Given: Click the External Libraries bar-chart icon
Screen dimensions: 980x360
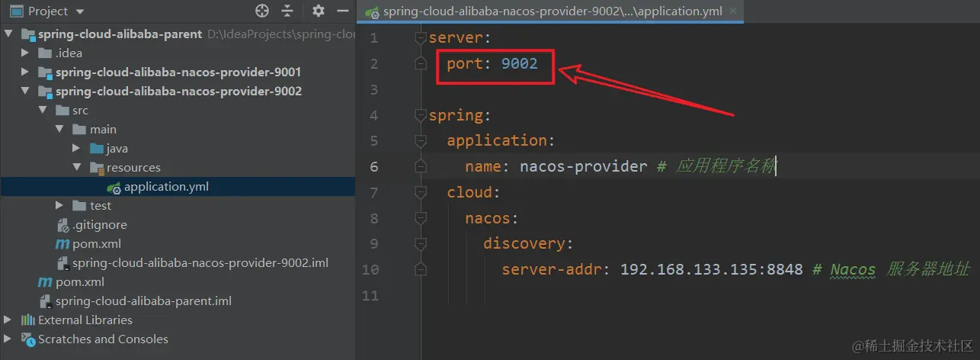Looking at the screenshot, I should pyautogui.click(x=28, y=320).
